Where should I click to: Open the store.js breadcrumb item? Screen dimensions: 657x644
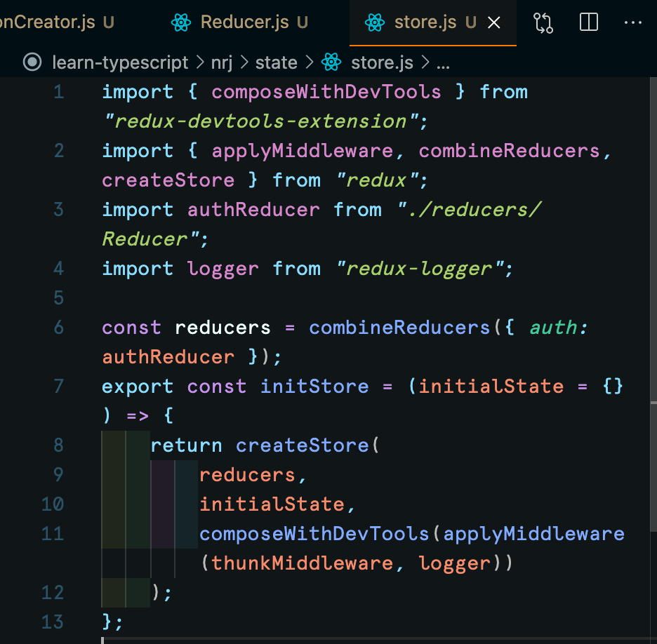click(x=382, y=63)
